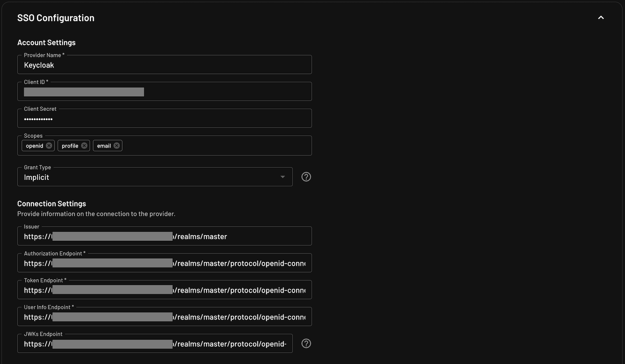Click the Token Endpoint field
625x364 pixels.
pyautogui.click(x=164, y=289)
